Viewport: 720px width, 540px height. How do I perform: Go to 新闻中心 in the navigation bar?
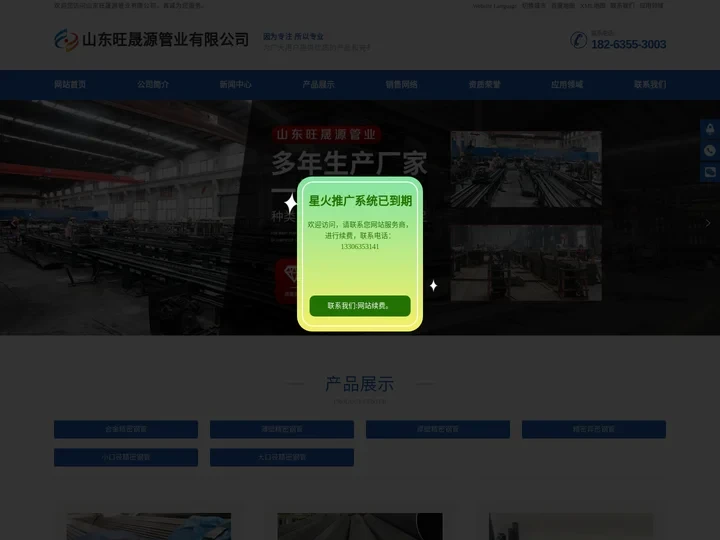(x=235, y=84)
